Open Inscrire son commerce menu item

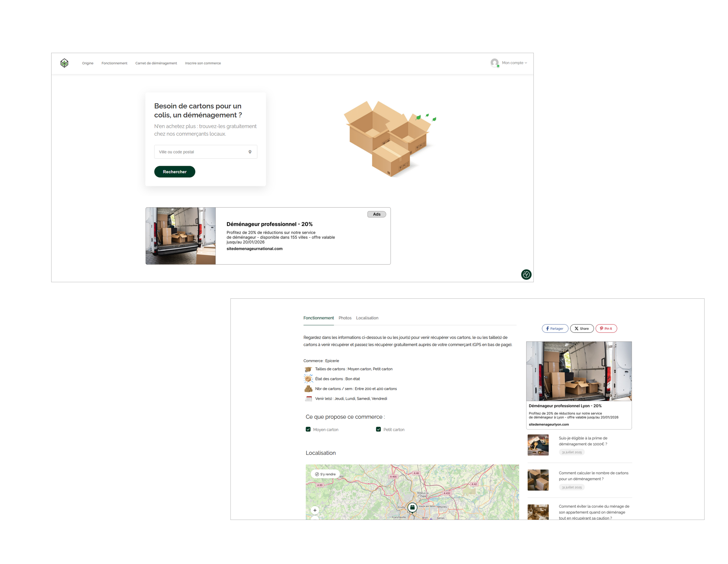coord(203,63)
